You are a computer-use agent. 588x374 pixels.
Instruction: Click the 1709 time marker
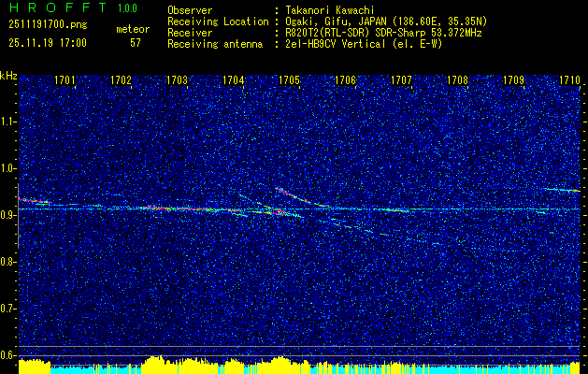(513, 79)
